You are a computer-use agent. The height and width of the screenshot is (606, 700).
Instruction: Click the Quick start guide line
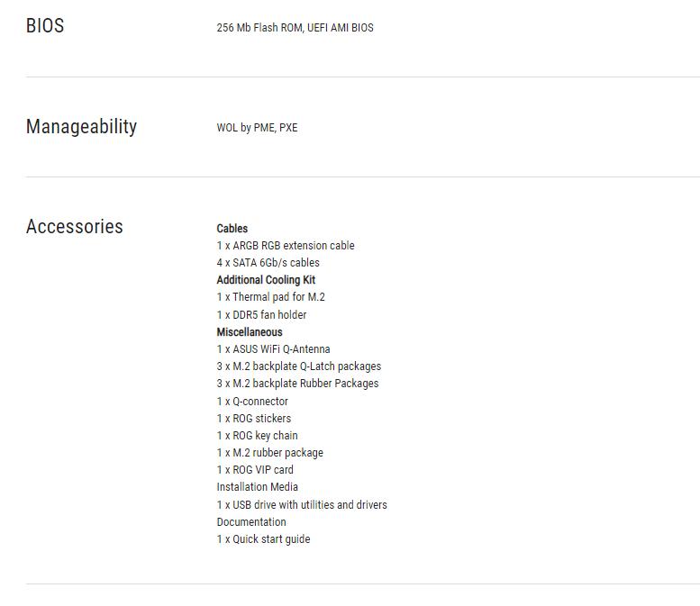[263, 539]
